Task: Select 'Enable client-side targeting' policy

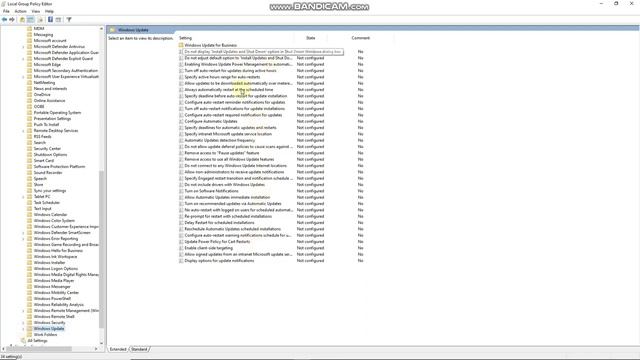Action: pos(209,248)
